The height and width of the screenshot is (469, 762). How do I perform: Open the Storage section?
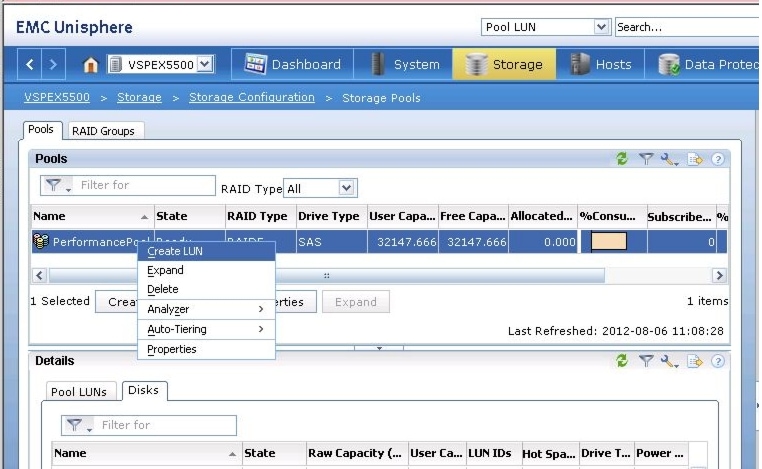(x=504, y=64)
